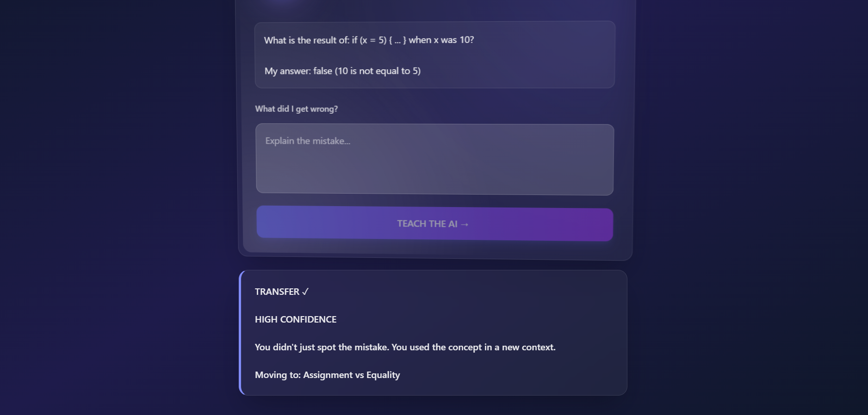The width and height of the screenshot is (868, 415).
Task: Click 'You didn't just spot the mistake' text
Action: pos(322,347)
